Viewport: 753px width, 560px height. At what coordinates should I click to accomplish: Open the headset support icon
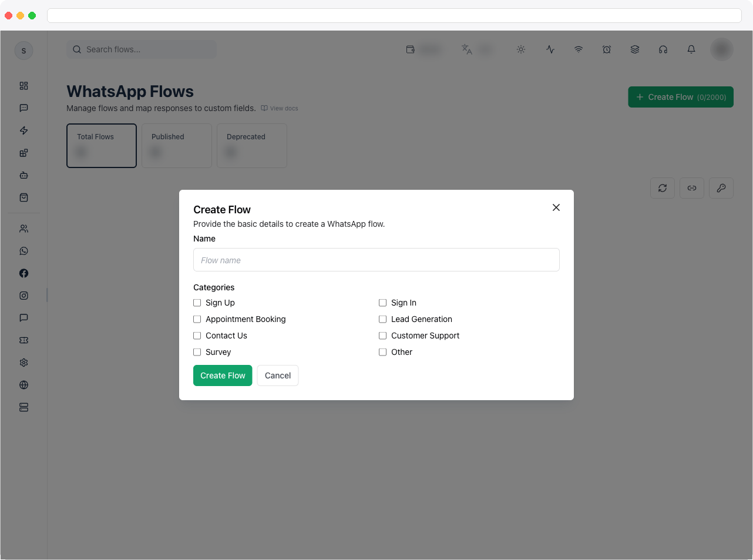coord(663,49)
